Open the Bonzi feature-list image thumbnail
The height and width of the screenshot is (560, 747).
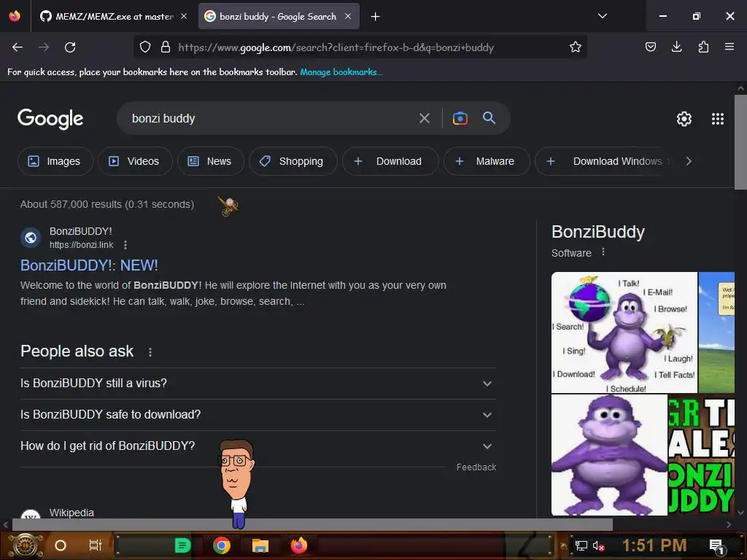624,332
